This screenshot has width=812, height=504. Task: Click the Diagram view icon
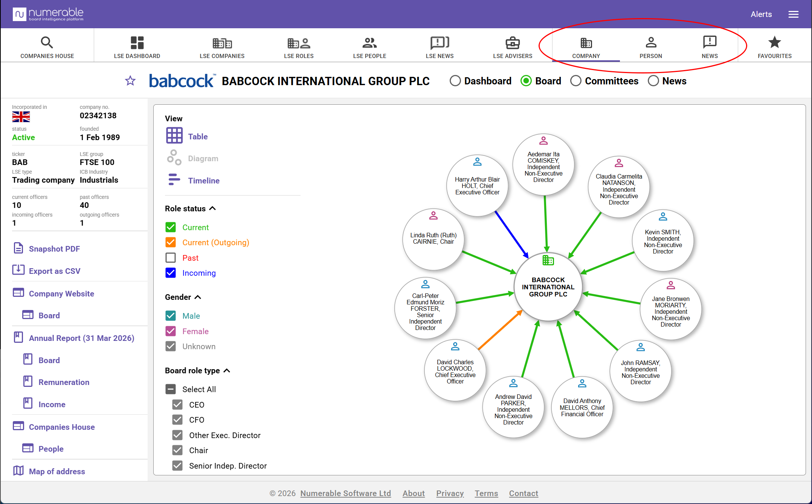coord(174,158)
